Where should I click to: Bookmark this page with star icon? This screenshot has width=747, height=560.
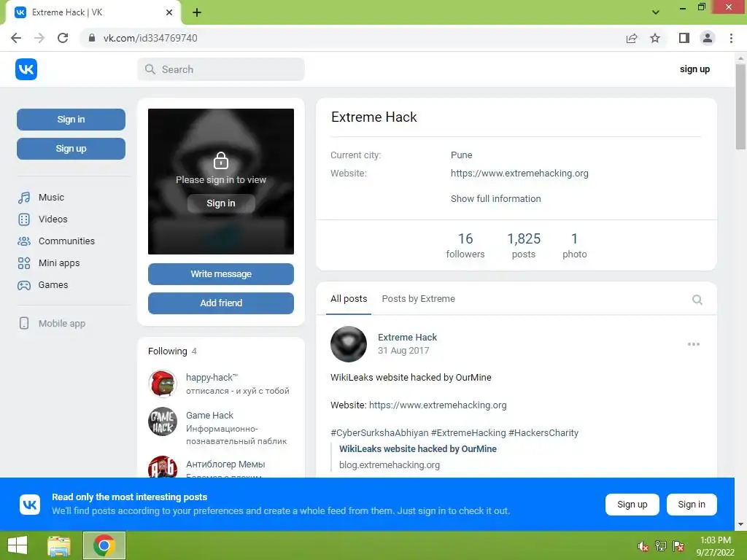pos(655,38)
